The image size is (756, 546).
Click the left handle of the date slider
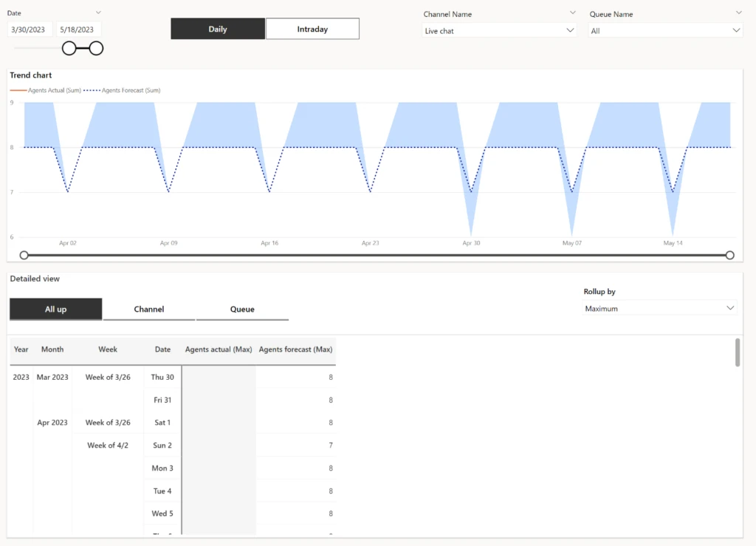pyautogui.click(x=69, y=47)
